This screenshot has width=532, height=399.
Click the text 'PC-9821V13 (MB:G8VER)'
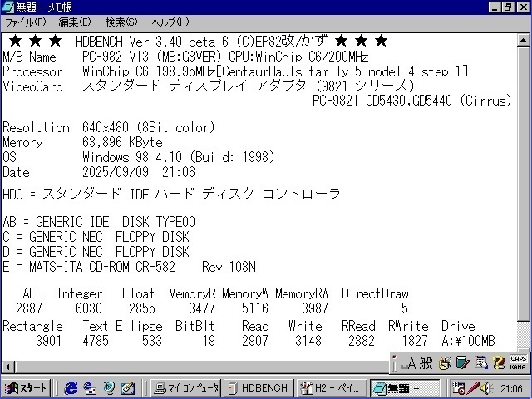click(151, 57)
